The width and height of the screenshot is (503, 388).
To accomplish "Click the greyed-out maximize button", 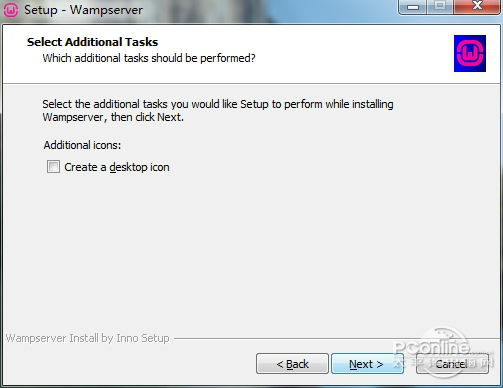I will click(440, 7).
